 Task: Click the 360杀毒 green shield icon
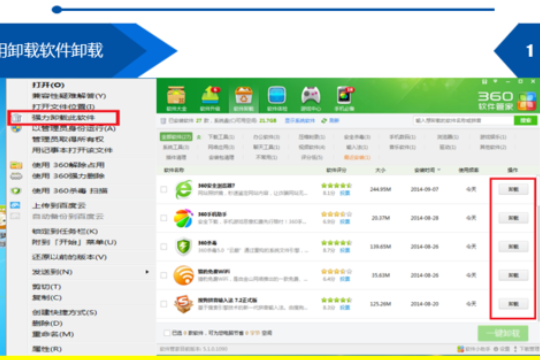coord(183,246)
